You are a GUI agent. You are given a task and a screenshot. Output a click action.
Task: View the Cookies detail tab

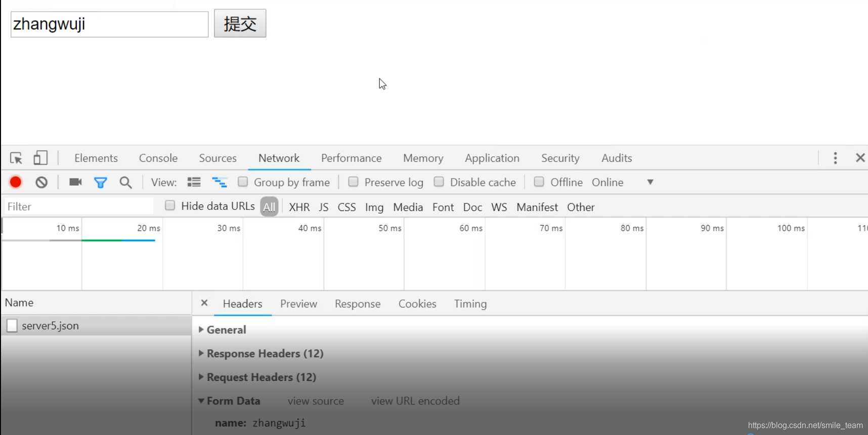coord(417,303)
